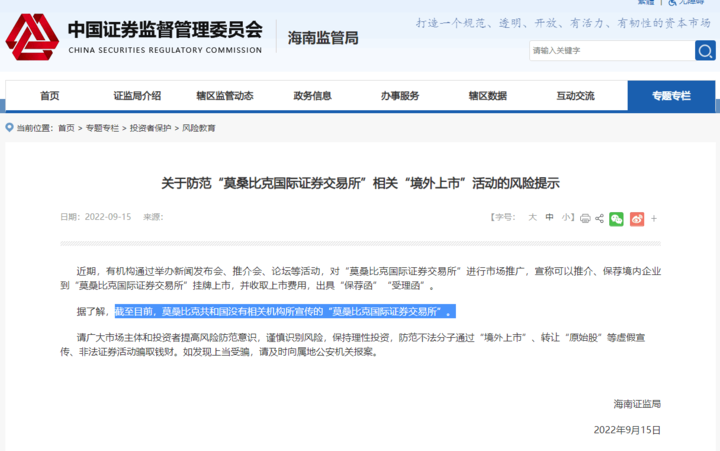Select the 专题专栏 tab
This screenshot has height=451, width=720.
click(670, 96)
